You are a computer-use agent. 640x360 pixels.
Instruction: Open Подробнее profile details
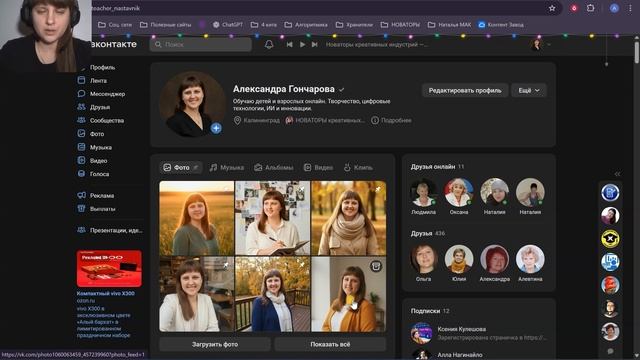391,120
